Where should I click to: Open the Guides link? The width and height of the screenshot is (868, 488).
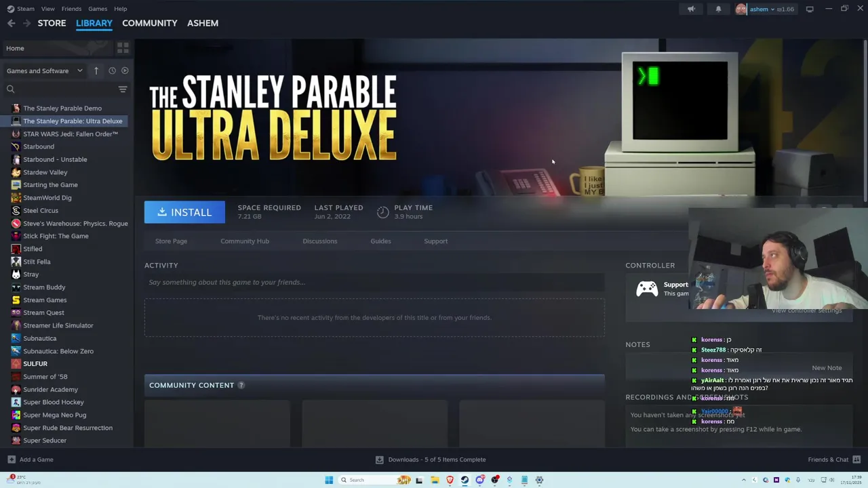coord(380,241)
